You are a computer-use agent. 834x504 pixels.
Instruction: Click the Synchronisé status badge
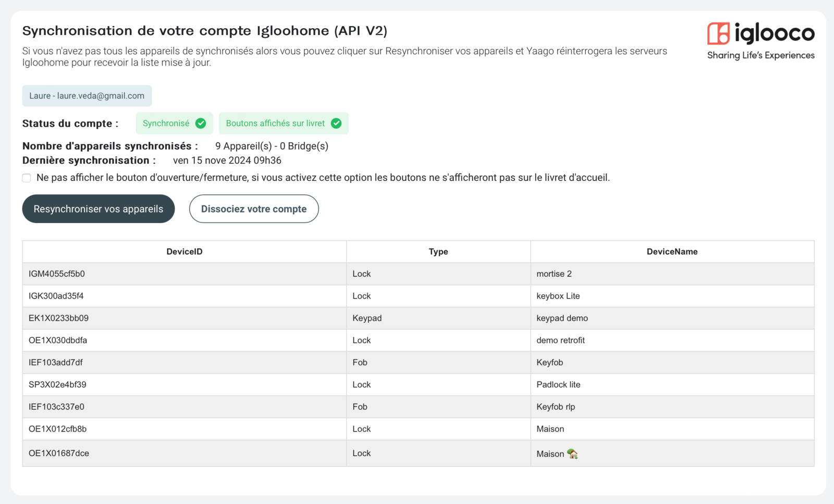(x=174, y=124)
